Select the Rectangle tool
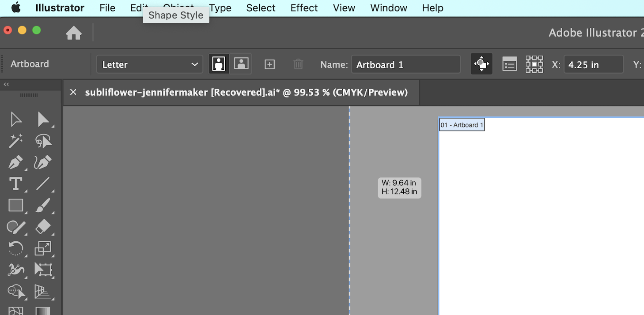This screenshot has height=315, width=644. tap(16, 206)
